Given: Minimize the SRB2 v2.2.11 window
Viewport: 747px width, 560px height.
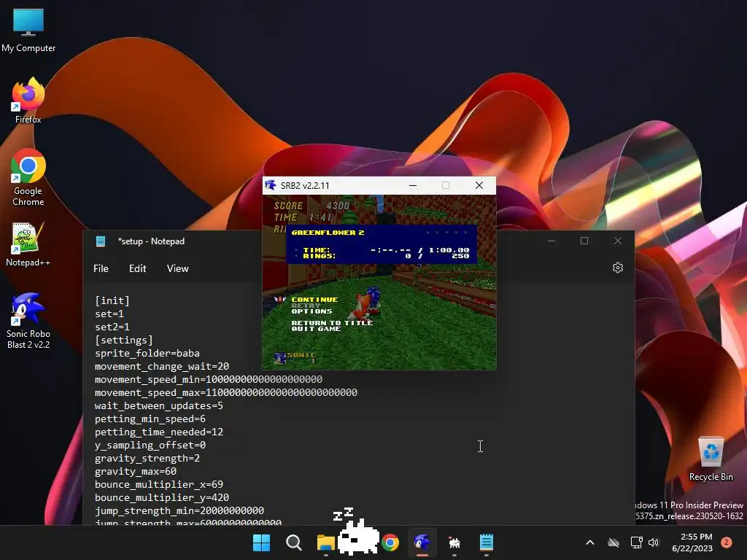Looking at the screenshot, I should coord(413,185).
